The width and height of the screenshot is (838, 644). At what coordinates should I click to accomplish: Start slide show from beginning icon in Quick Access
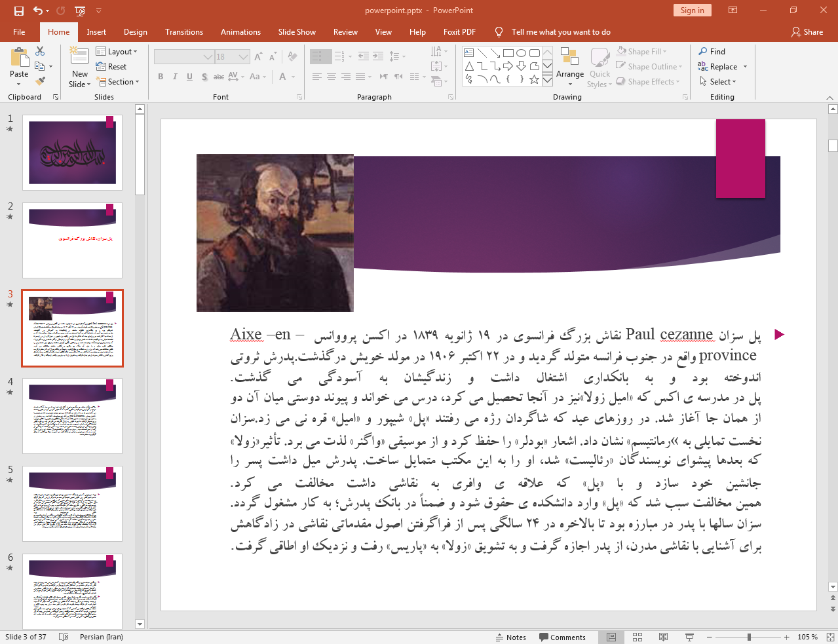(x=80, y=10)
